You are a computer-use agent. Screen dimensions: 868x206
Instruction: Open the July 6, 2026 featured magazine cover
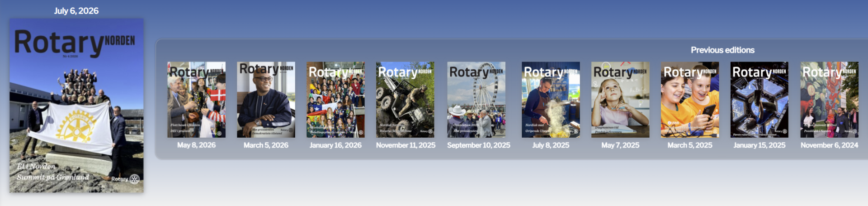[76, 105]
